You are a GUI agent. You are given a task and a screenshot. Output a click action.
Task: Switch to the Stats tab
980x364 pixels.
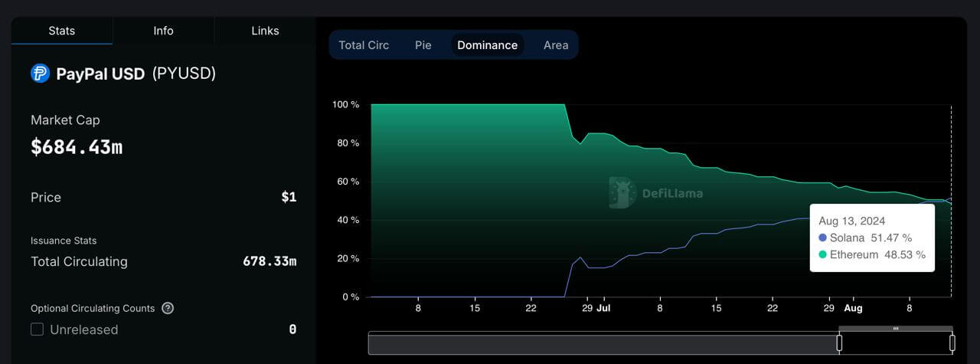click(62, 31)
